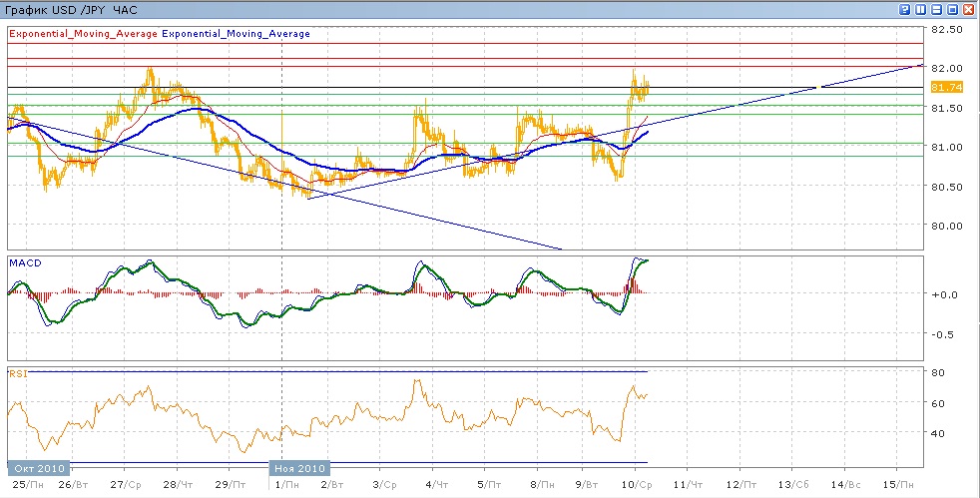Image resolution: width=980 pixels, height=498 pixels.
Task: Click the 15/Пн date on time axis
Action: (896, 484)
